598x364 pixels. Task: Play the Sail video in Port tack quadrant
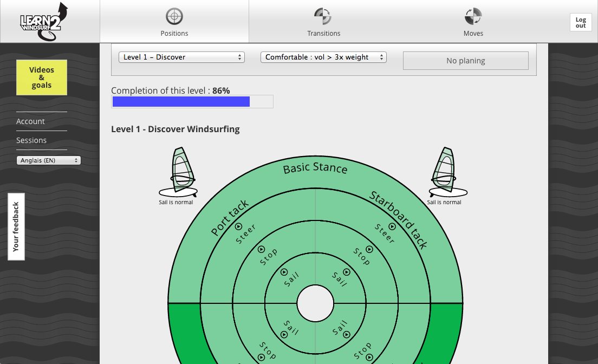click(284, 272)
